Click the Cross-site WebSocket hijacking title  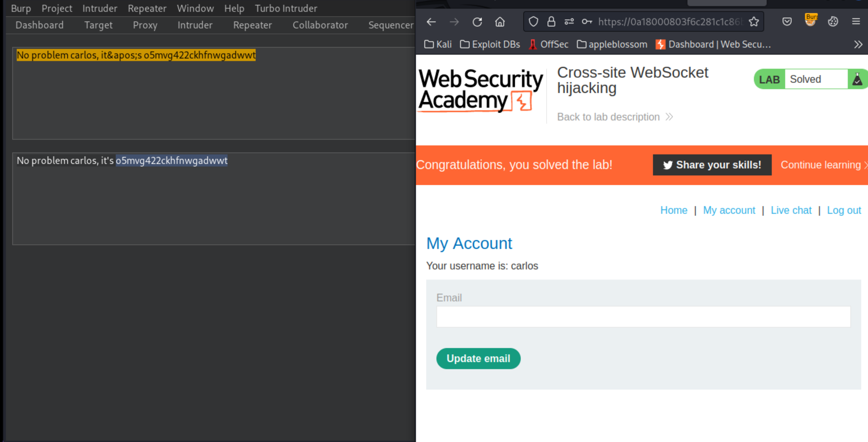(632, 80)
